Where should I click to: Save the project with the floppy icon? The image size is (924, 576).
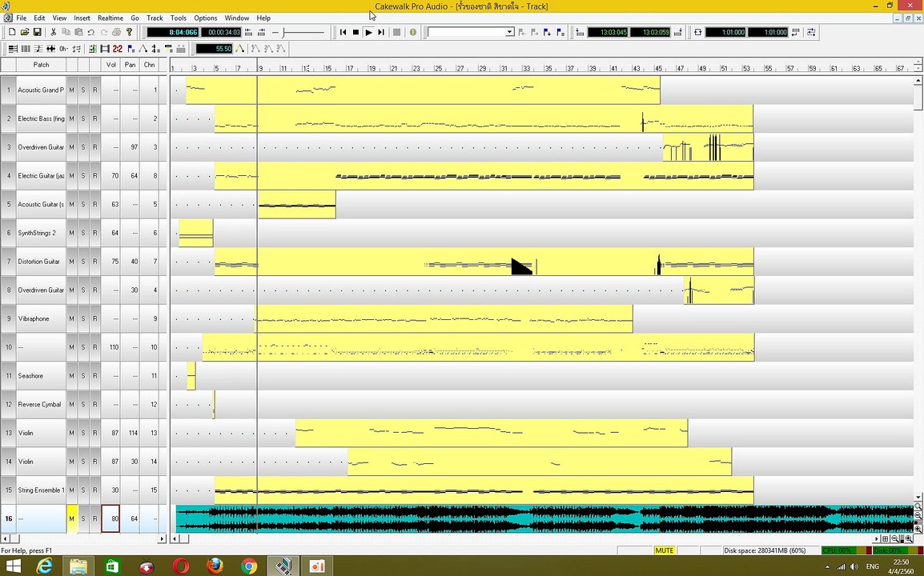[37, 32]
